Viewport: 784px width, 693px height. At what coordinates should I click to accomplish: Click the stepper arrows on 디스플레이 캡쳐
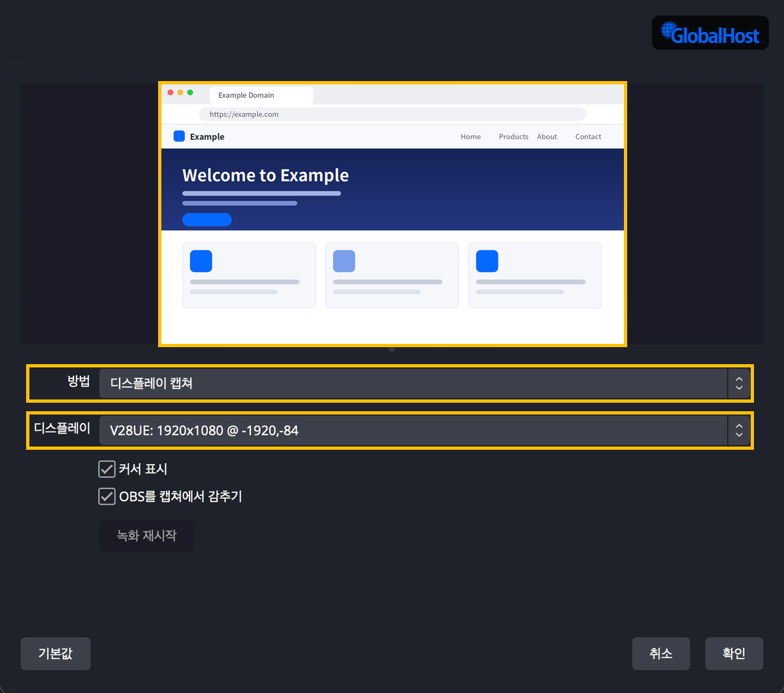[x=739, y=383]
